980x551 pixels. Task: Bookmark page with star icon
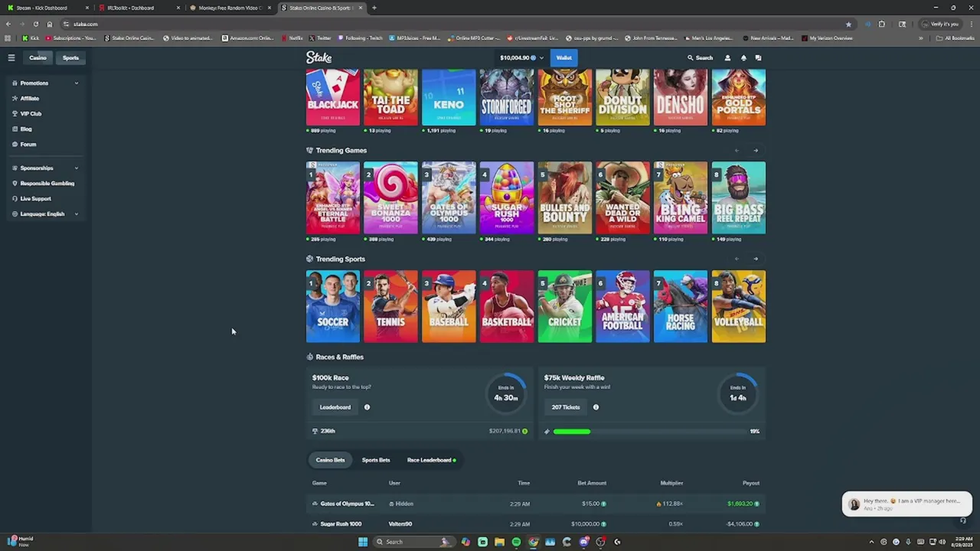tap(848, 24)
